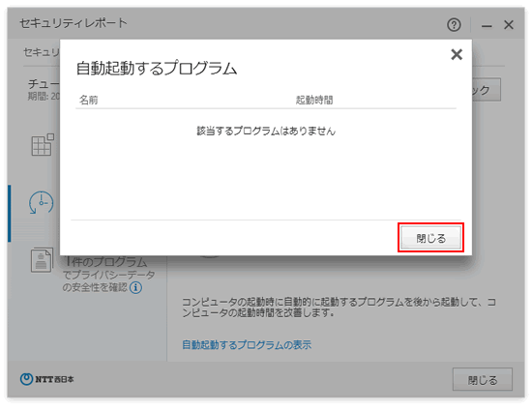
Task: Sort by the 起動時間 column header
Action: point(314,100)
